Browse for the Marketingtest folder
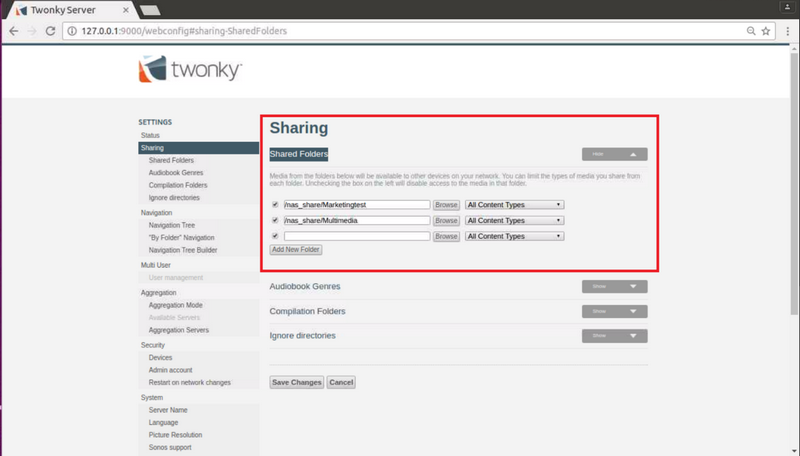 (x=446, y=205)
